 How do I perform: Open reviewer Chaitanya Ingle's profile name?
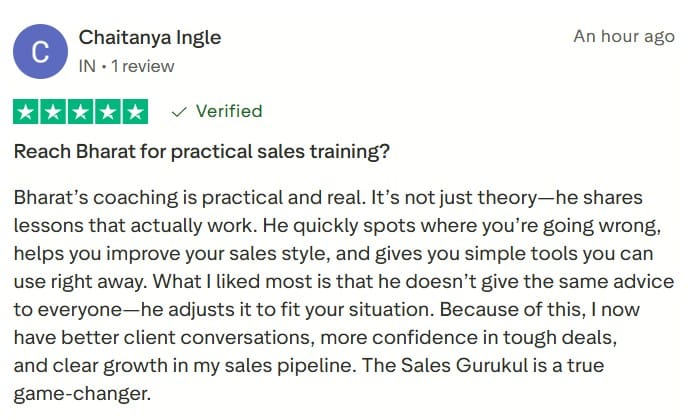pos(149,38)
